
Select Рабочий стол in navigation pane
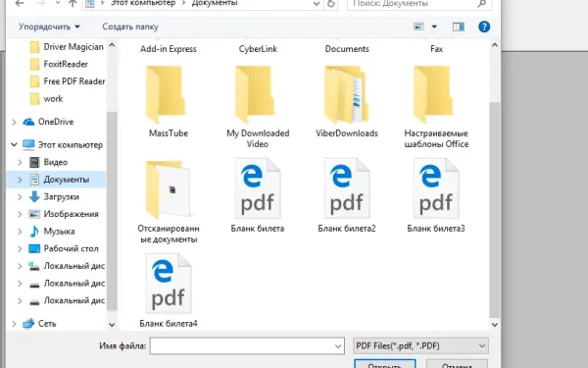pyautogui.click(x=64, y=248)
